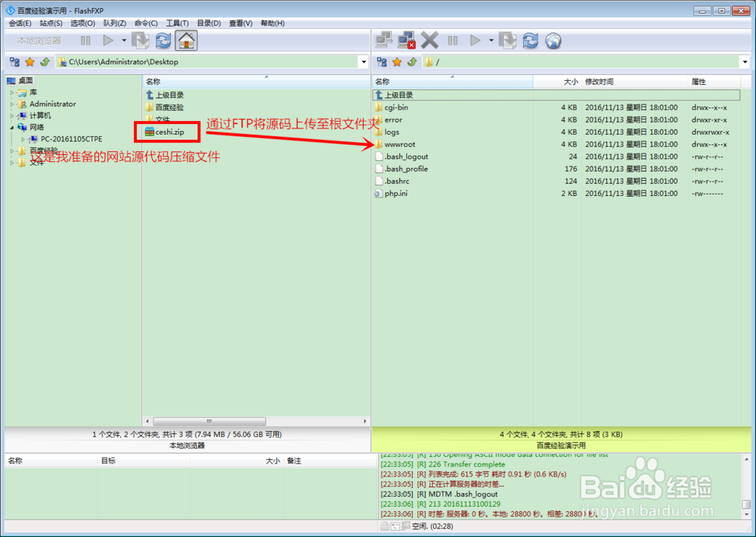This screenshot has width=756, height=537.
Task: Open the 会话(E) menu
Action: 20,23
